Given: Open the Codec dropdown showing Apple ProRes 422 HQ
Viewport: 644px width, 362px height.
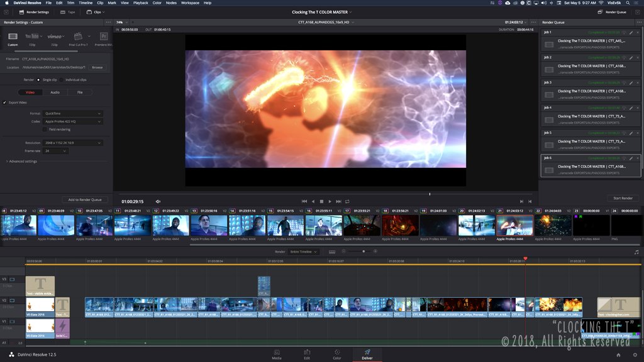Looking at the screenshot, I should coord(73,121).
